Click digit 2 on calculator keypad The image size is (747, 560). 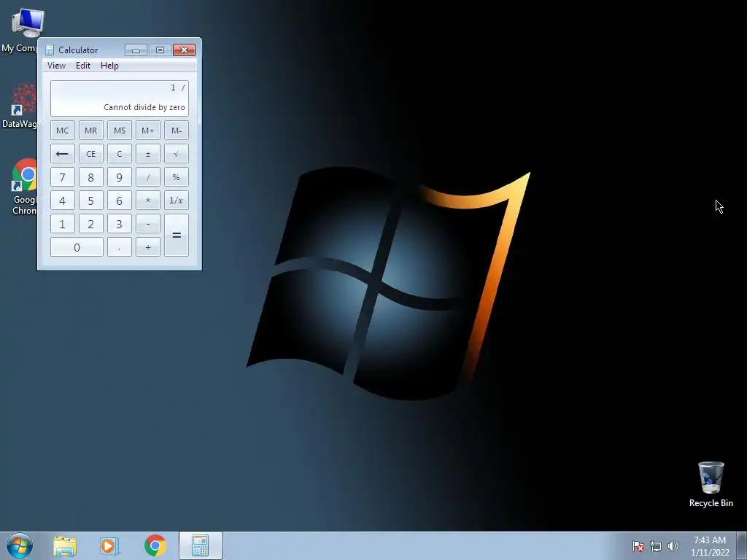click(x=91, y=224)
